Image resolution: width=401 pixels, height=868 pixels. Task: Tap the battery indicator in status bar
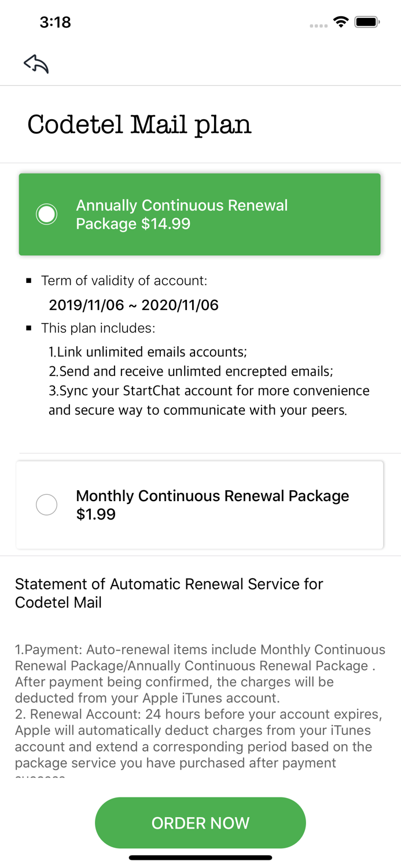coord(367,21)
